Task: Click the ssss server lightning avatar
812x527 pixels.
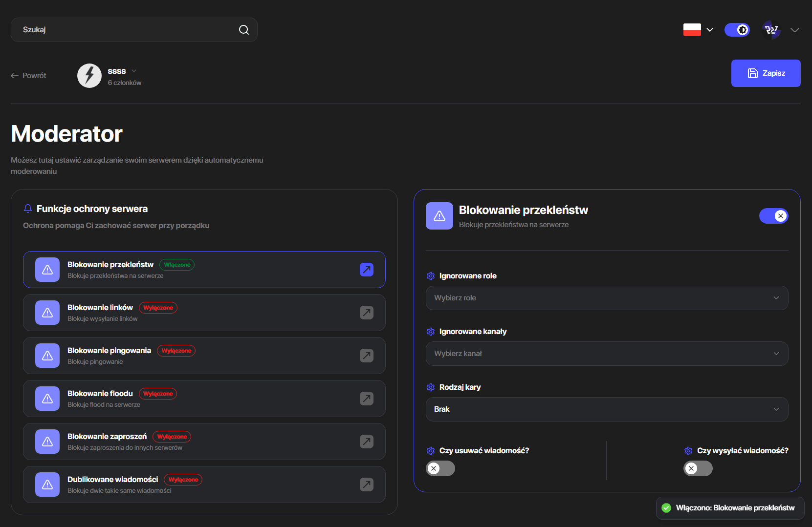Action: coord(89,76)
